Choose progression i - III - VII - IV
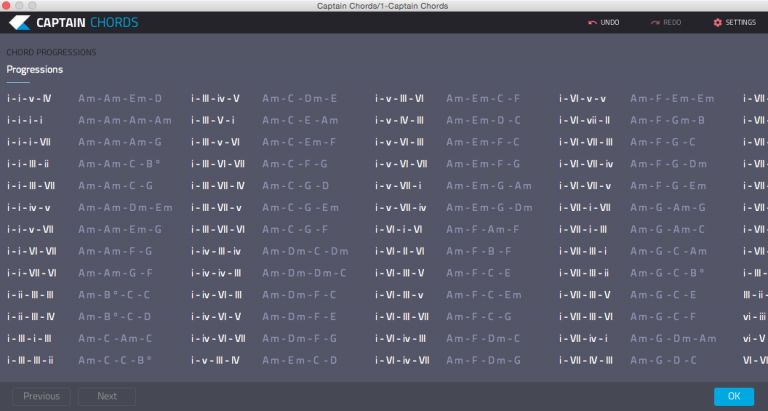This screenshot has height=411, width=768. (218, 186)
